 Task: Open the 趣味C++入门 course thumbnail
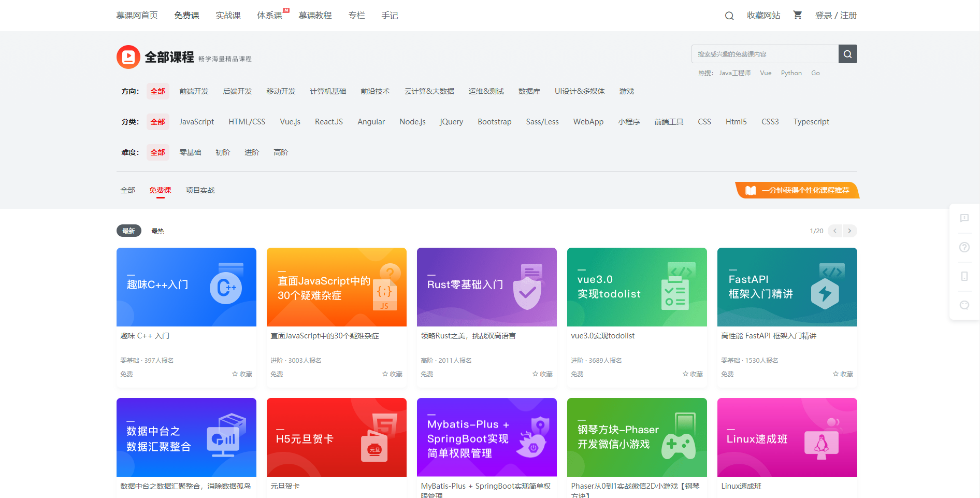(186, 287)
